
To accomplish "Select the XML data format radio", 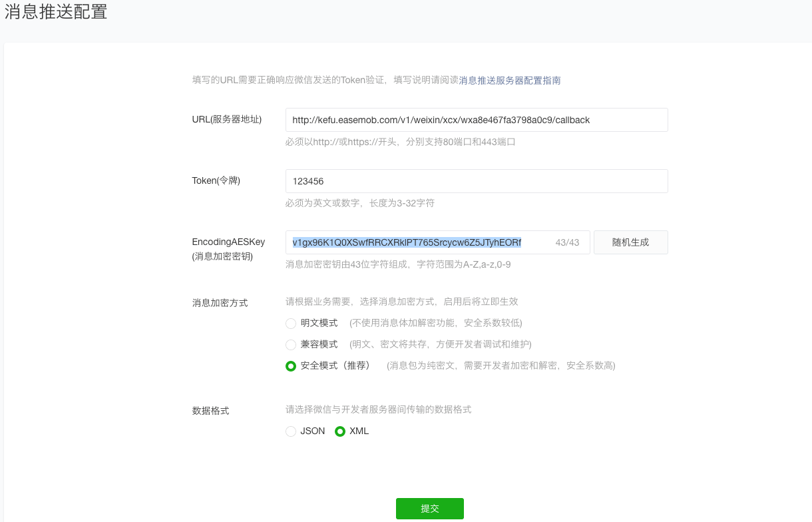I will tap(340, 431).
